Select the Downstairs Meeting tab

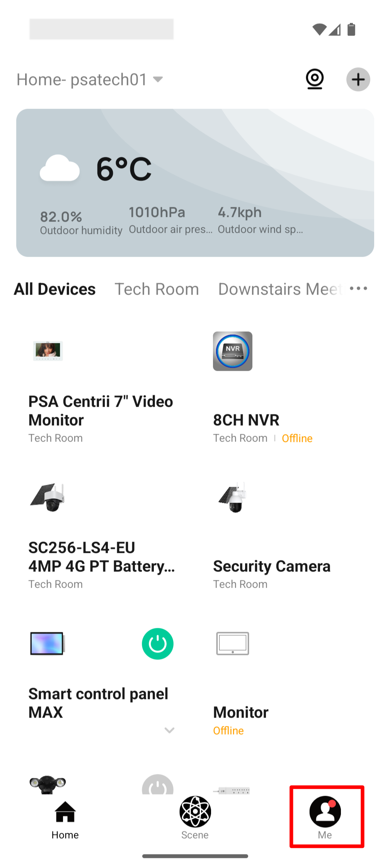[280, 289]
